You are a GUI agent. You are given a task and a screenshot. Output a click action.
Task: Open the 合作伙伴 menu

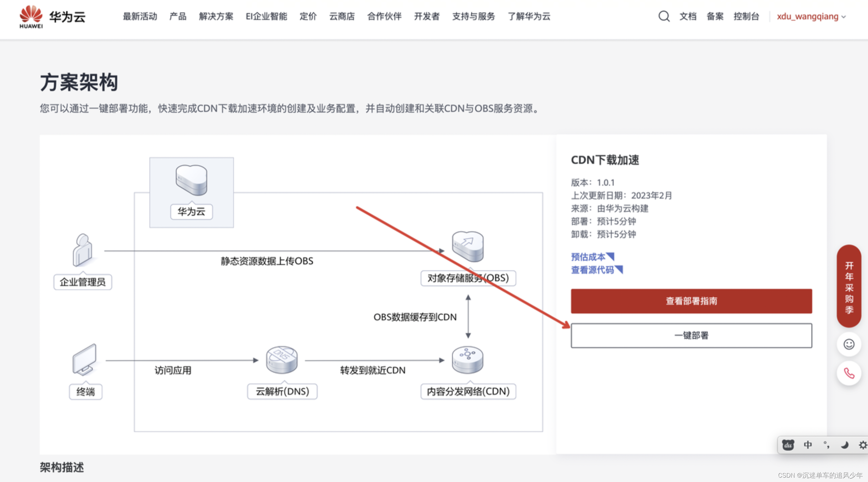pyautogui.click(x=384, y=16)
